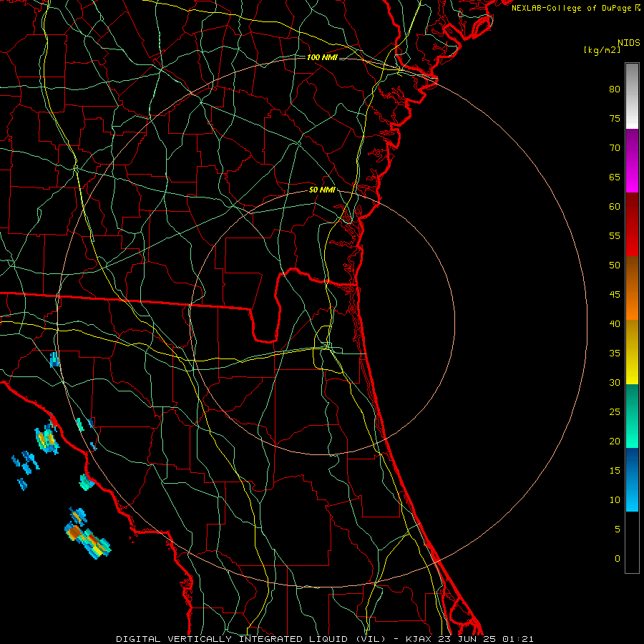Click the magenta-purple segment of the color bar

632,160
